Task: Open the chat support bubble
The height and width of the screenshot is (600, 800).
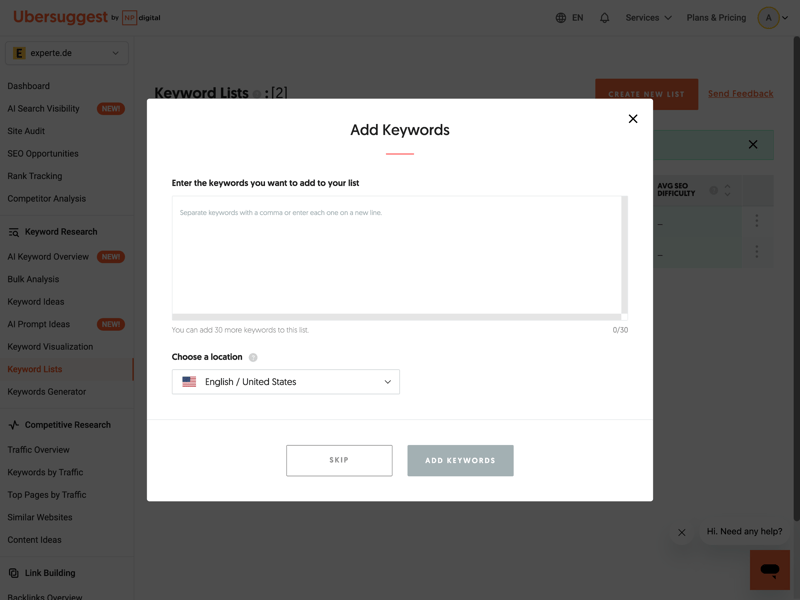Action: click(769, 569)
